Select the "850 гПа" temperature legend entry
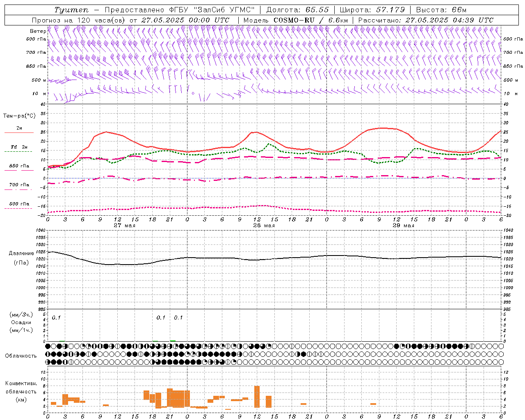Viewport: 525px width, 420px height. coord(19,166)
